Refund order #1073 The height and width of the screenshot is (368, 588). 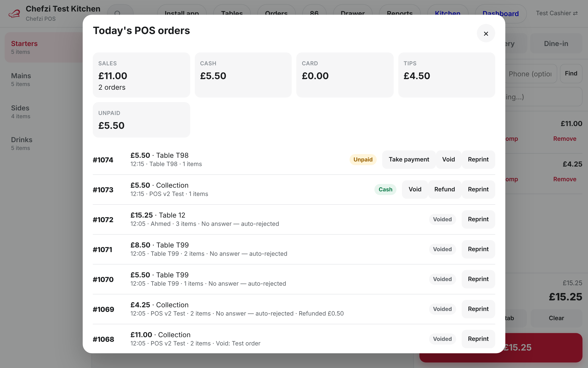[444, 189]
